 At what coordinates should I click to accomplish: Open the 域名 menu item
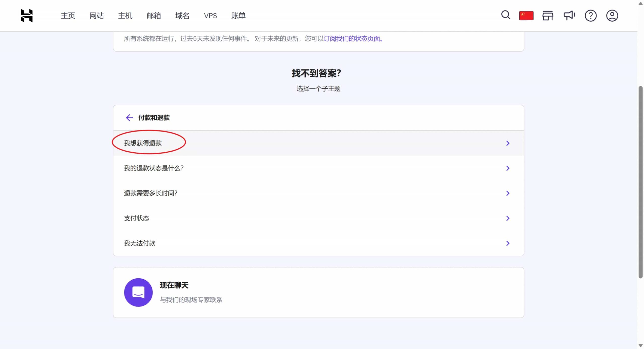(x=182, y=16)
